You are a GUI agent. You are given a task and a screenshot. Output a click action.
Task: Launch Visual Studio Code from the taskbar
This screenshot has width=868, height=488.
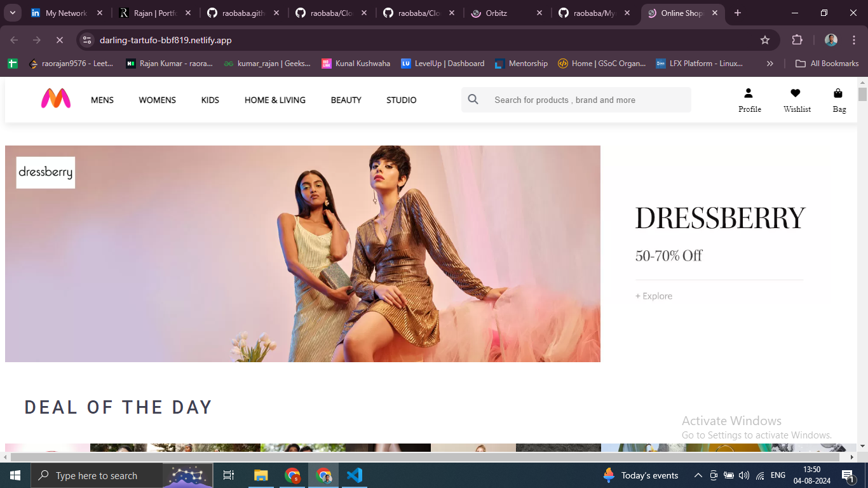(354, 475)
